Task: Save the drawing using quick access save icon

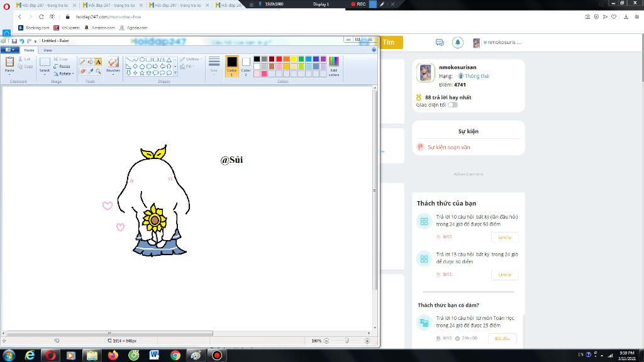Action: tap(14, 41)
